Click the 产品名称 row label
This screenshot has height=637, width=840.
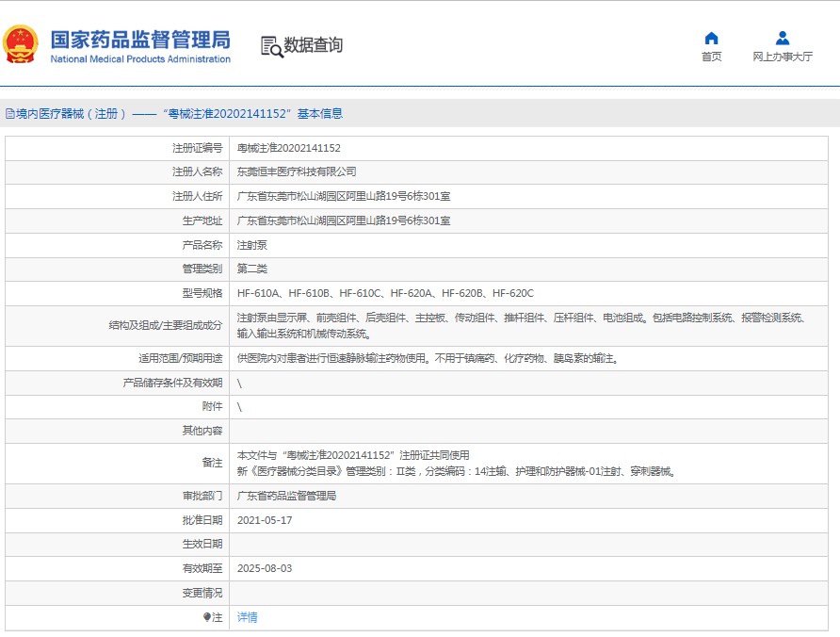pos(202,245)
